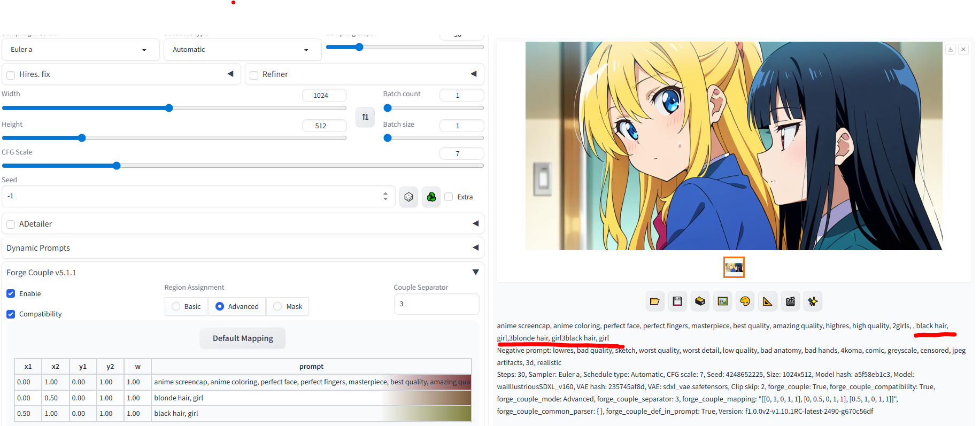
Task: Click the w column header
Action: pos(137,366)
